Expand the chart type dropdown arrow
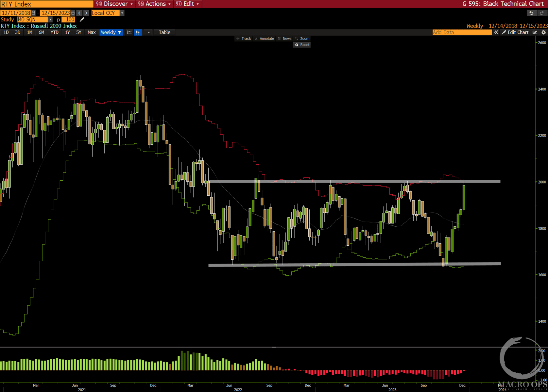 [149, 32]
